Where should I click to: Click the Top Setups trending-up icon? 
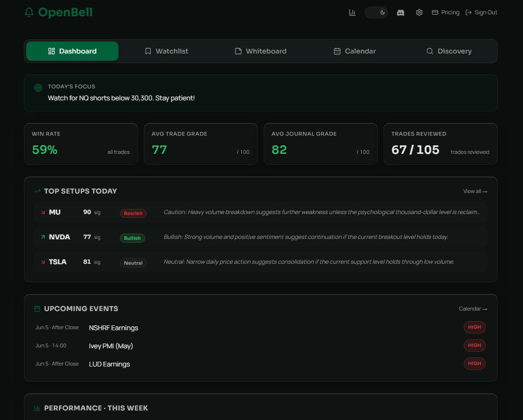pyautogui.click(x=37, y=191)
